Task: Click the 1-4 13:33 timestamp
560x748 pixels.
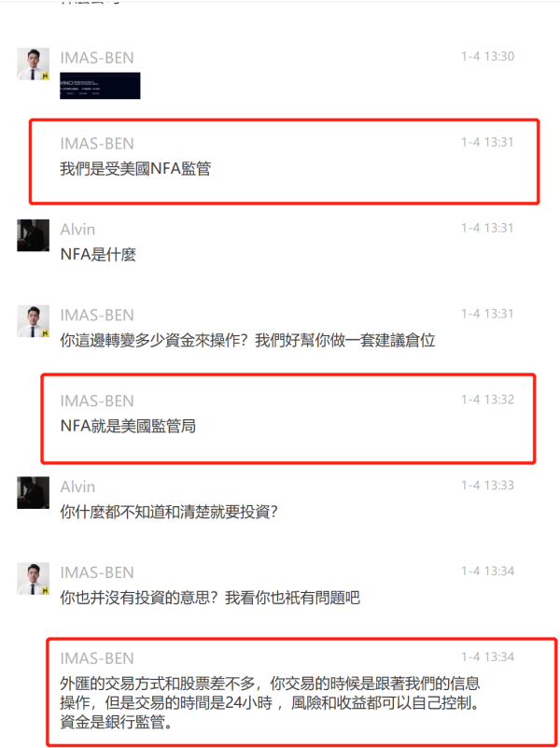Action: 487,486
